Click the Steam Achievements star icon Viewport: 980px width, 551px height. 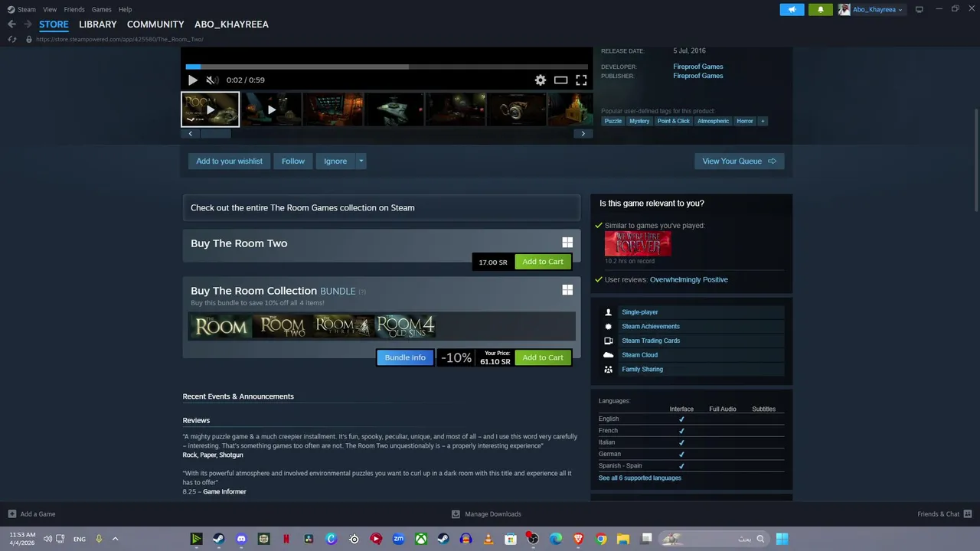click(609, 326)
